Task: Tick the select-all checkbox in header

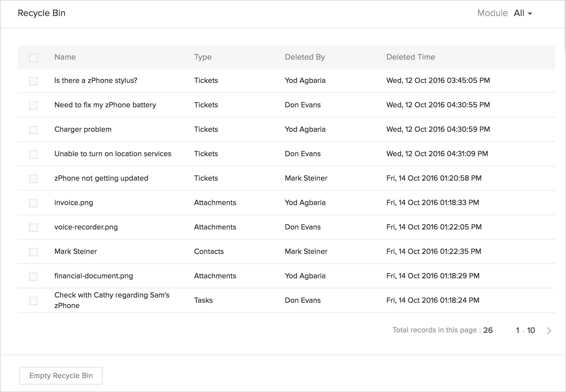Action: click(x=33, y=58)
